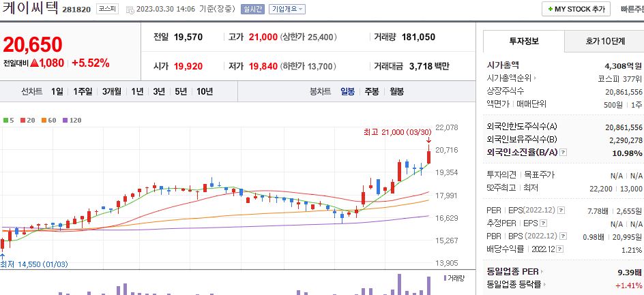Viewport: 644px width, 295px height.
Task: Select the 1년 line chart period
Action: tap(137, 91)
